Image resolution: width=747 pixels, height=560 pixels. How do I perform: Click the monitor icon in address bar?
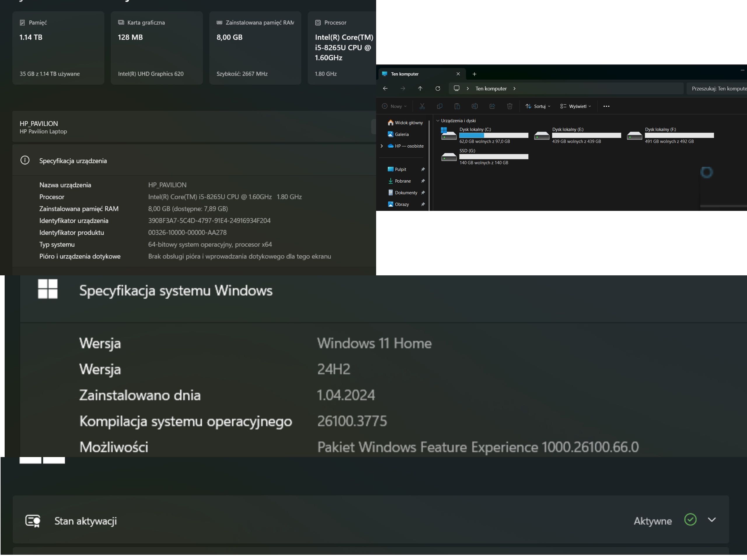(x=457, y=88)
